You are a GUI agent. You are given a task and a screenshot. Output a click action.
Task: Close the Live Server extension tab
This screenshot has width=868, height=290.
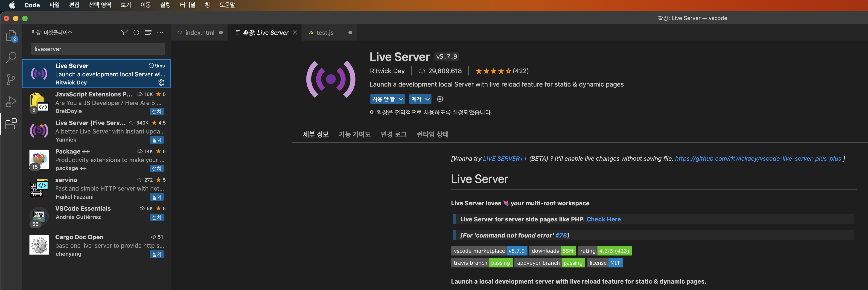pos(295,33)
